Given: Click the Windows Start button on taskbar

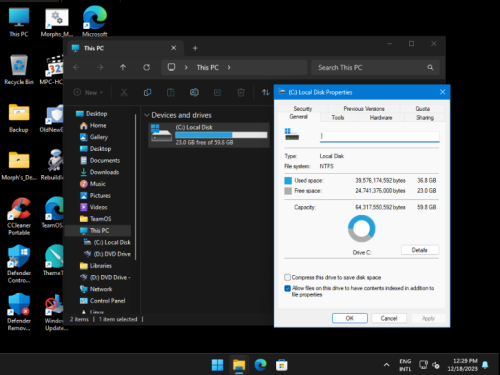Looking at the screenshot, I should (217, 365).
